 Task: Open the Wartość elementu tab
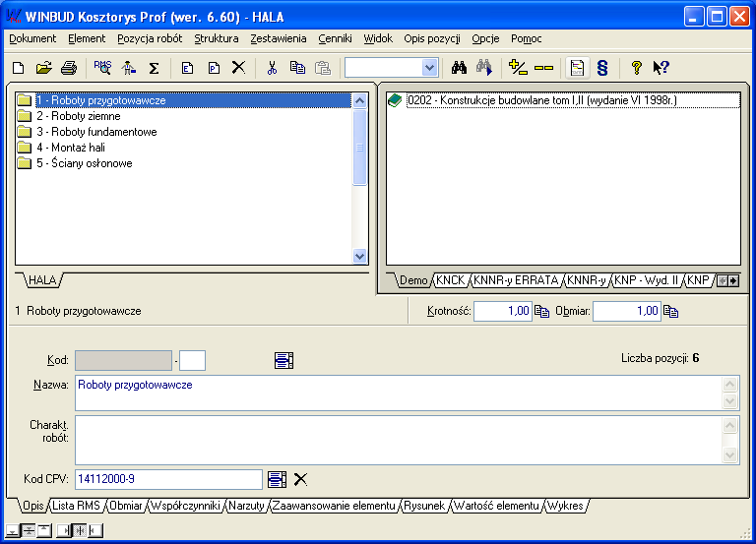pos(496,506)
